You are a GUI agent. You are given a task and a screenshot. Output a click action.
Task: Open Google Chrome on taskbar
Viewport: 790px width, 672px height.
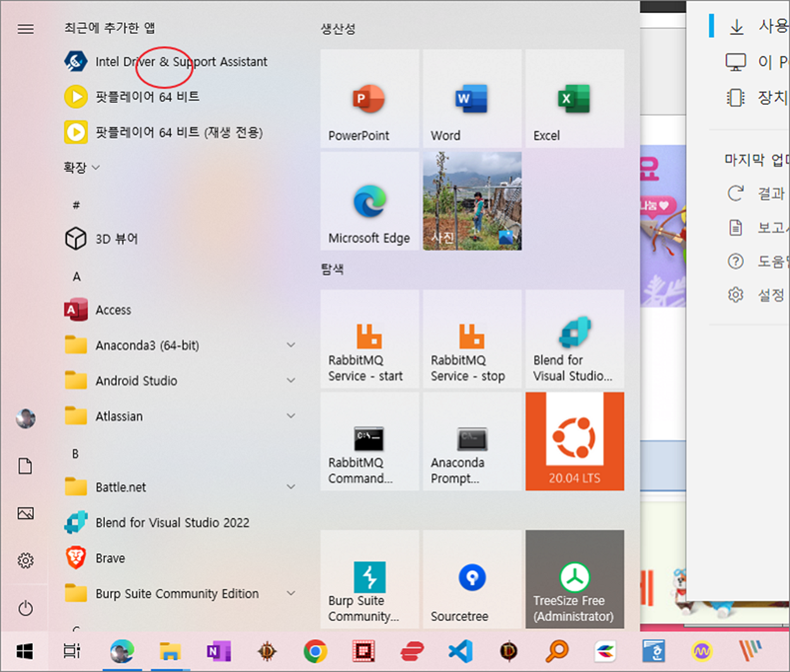point(315,651)
